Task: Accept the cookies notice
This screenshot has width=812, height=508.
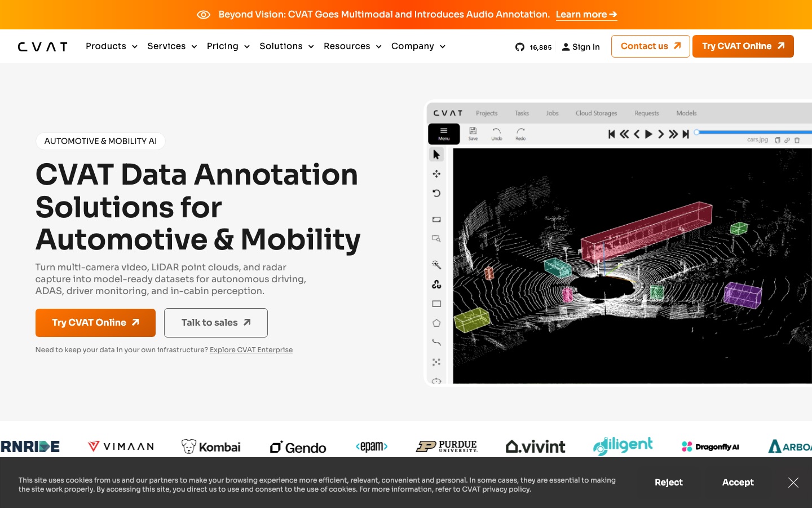Action: click(x=738, y=483)
